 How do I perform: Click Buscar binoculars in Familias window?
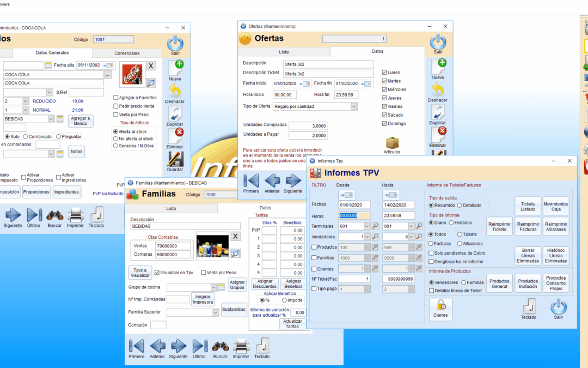[220, 347]
